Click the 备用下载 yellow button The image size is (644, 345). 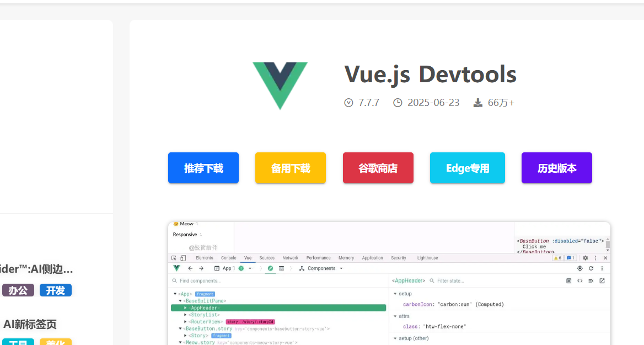(x=291, y=168)
